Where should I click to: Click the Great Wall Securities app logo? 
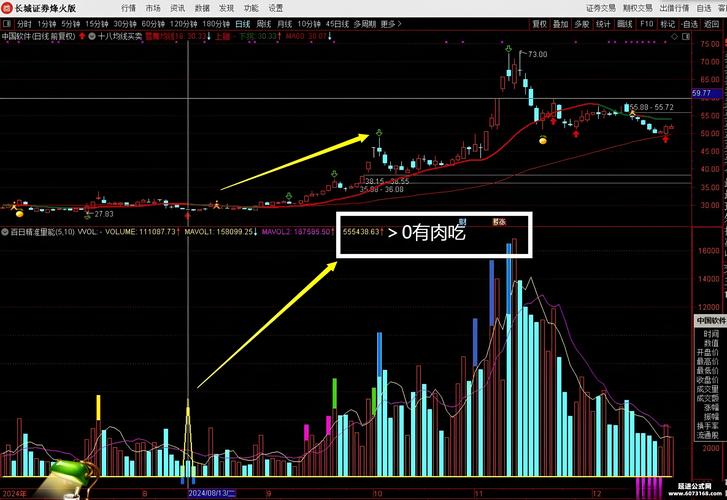(7, 7)
